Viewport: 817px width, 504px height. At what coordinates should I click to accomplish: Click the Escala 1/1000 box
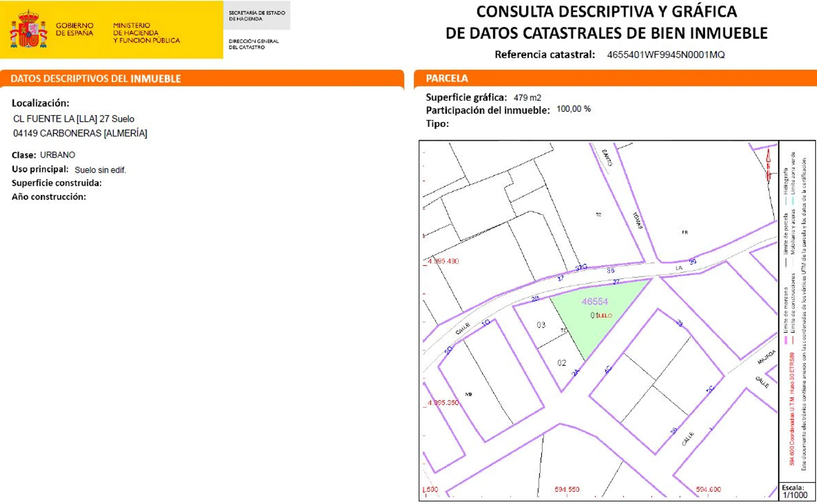797,491
